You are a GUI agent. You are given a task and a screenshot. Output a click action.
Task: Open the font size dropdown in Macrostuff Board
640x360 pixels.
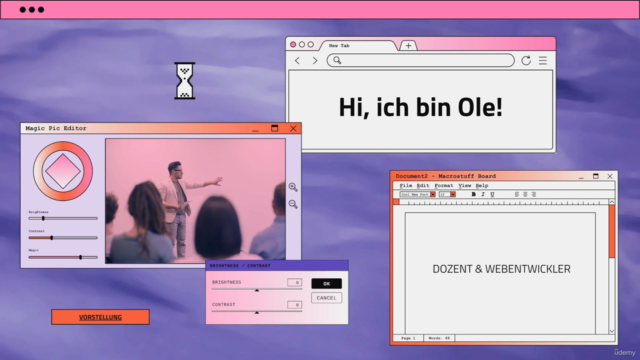(453, 195)
